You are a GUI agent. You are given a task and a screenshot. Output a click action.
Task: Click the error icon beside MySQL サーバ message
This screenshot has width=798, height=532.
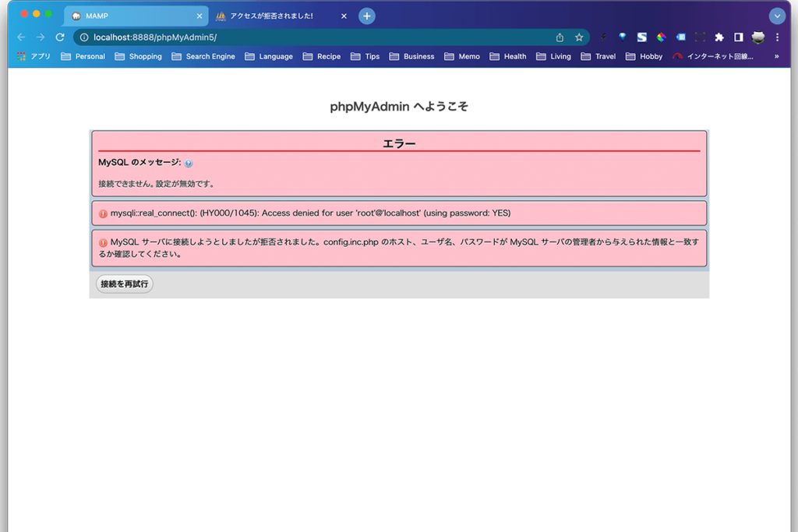click(103, 242)
